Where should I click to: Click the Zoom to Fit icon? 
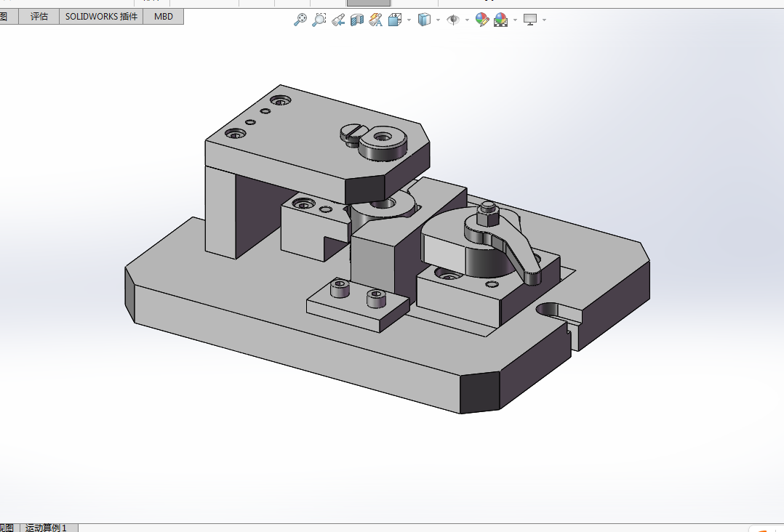300,20
